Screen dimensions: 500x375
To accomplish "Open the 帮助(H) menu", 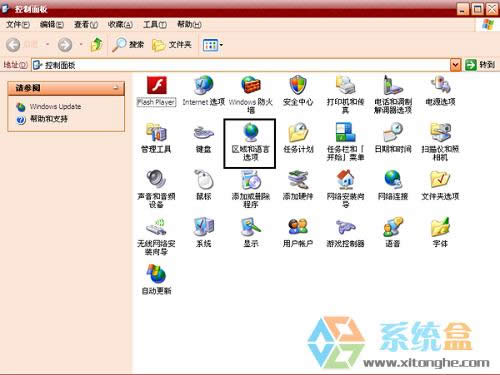I will pos(189,24).
